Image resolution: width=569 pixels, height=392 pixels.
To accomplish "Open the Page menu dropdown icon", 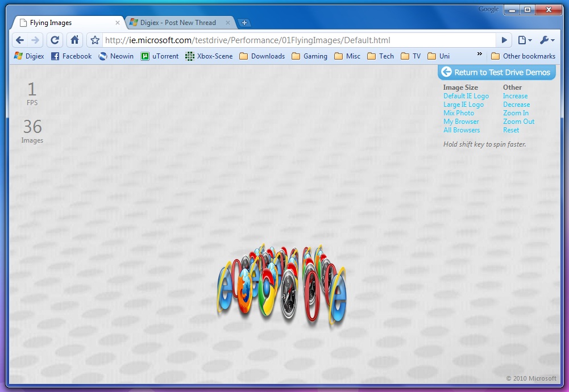I will (x=525, y=40).
